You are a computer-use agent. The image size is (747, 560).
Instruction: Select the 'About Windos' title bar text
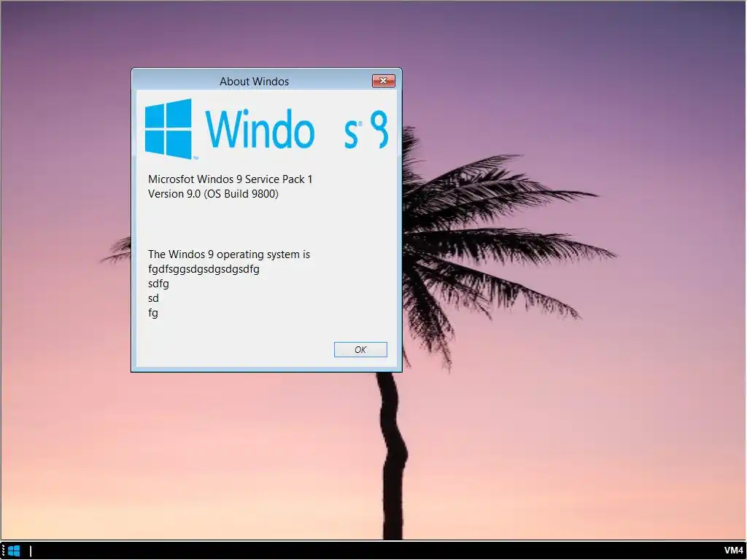[254, 82]
